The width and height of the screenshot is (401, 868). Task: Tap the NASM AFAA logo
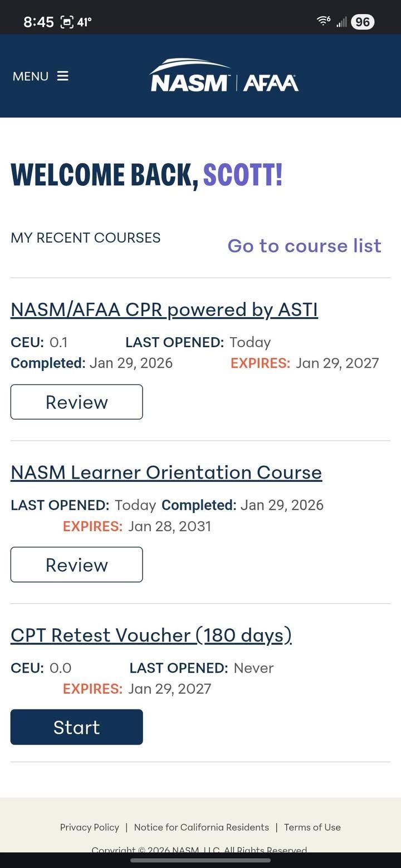224,76
